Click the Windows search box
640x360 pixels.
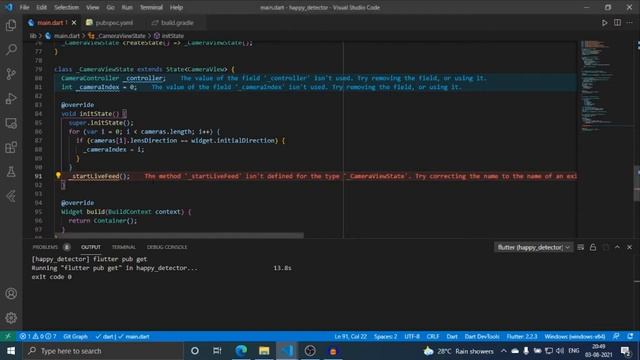coord(103,351)
